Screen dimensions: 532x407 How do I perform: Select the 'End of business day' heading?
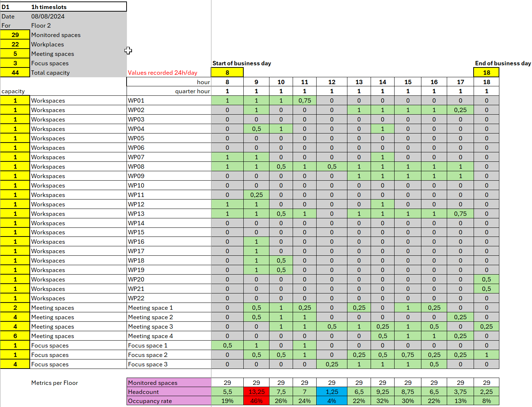point(503,63)
